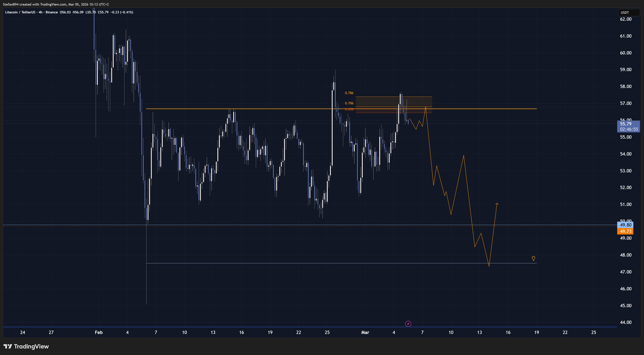
Task: Click the Litecoin / TetherUS symbol title
Action: pos(20,12)
